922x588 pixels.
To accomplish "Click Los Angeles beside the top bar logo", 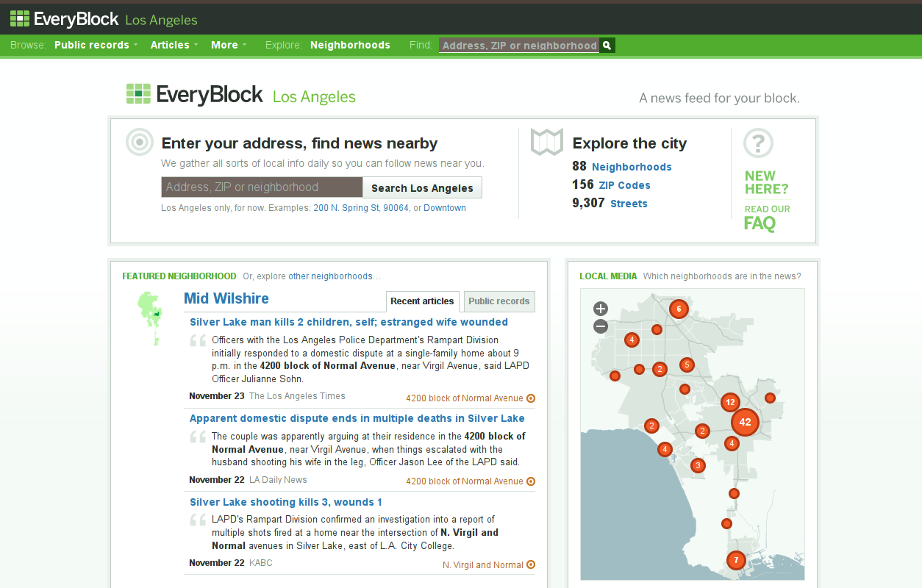I will pos(161,21).
